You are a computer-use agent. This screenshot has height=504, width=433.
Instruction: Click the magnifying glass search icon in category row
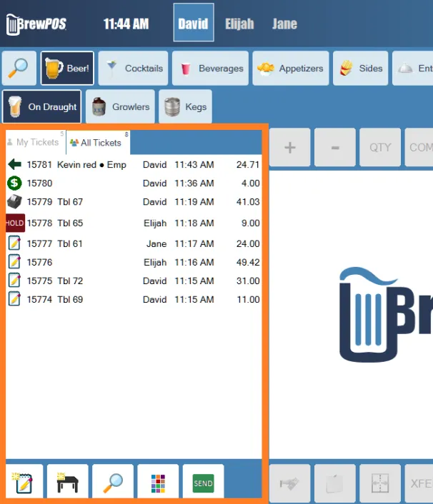(19, 68)
